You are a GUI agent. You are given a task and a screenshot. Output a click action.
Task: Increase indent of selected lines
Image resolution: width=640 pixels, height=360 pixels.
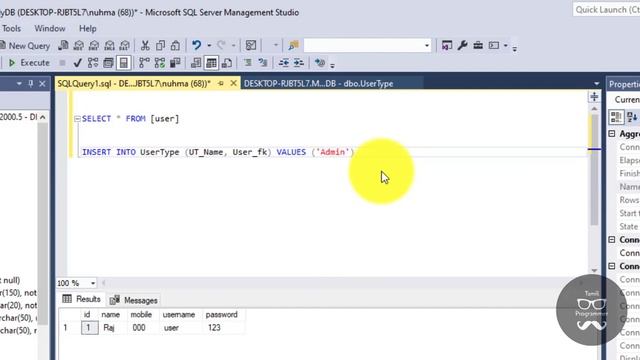coord(299,63)
